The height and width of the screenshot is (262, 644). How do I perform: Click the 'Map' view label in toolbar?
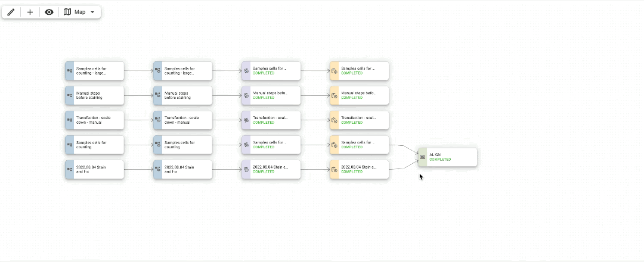[80, 12]
